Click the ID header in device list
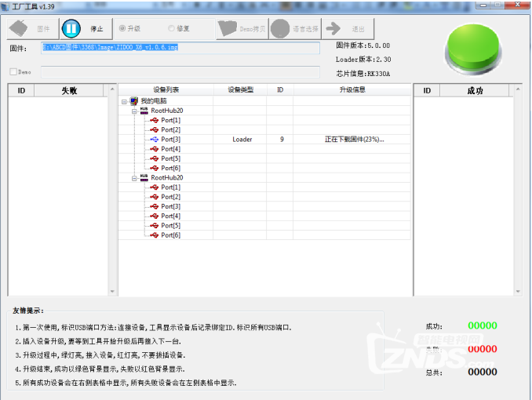The height and width of the screenshot is (400, 532). click(x=280, y=89)
